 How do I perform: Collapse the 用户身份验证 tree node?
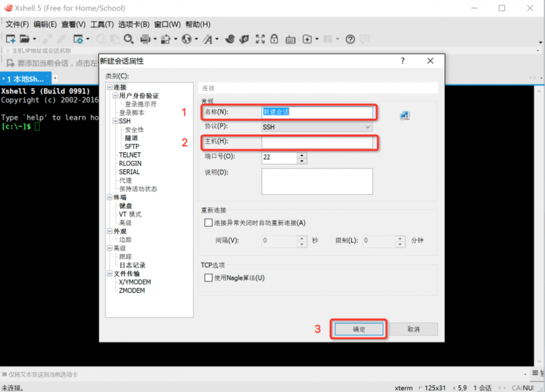coord(115,96)
